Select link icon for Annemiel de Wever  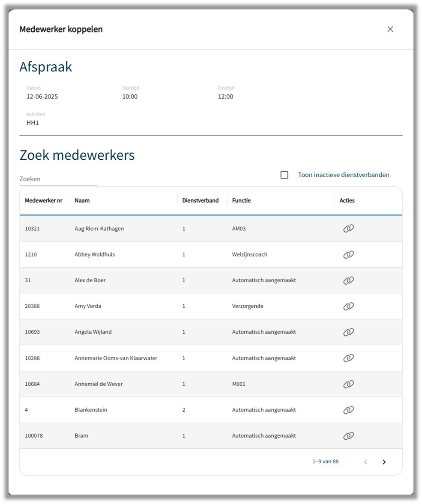point(348,384)
